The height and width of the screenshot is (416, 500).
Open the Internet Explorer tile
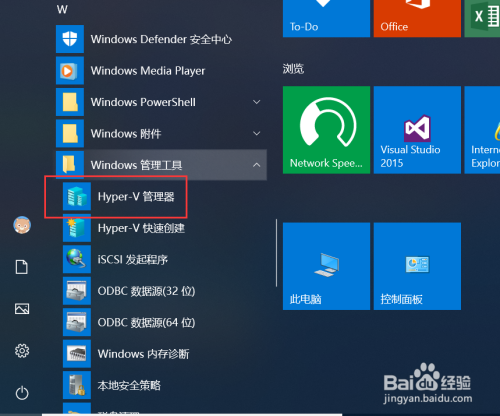[x=482, y=130]
